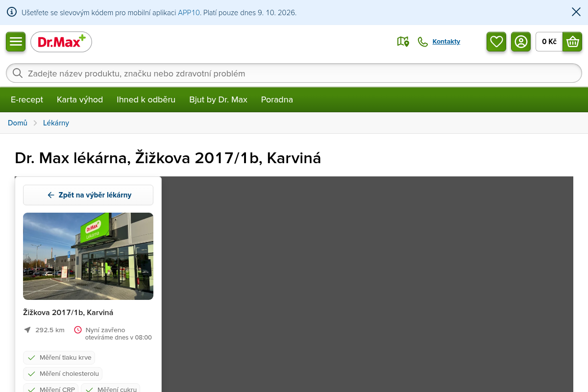
Task: Focus the product search field
Action: click(294, 73)
